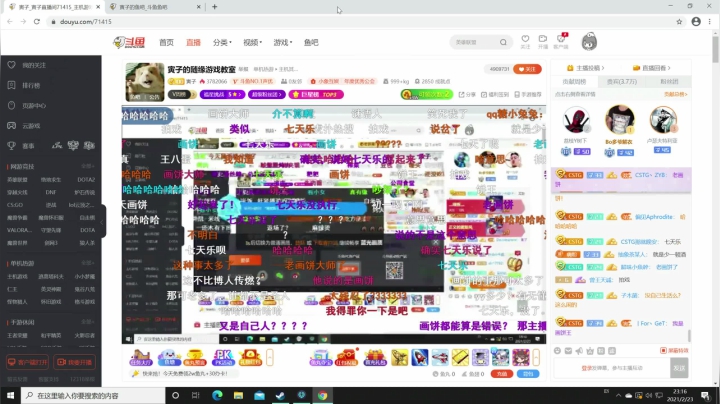Click the page vertical scrollbar thumb
This screenshot has height=404, width=720.
(716, 50)
